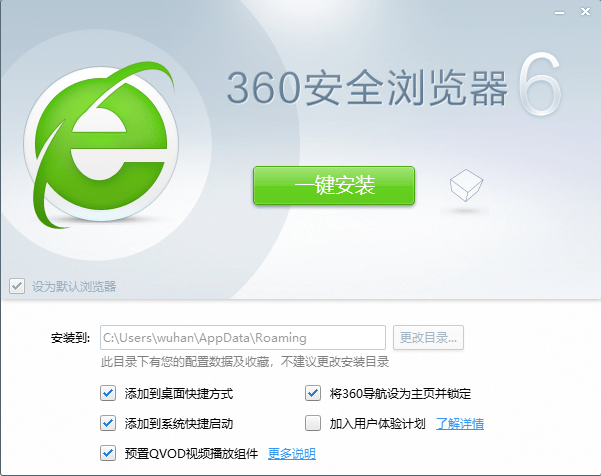The height and width of the screenshot is (476, 601).
Task: Click the green 一键安装 install button
Action: pos(333,185)
